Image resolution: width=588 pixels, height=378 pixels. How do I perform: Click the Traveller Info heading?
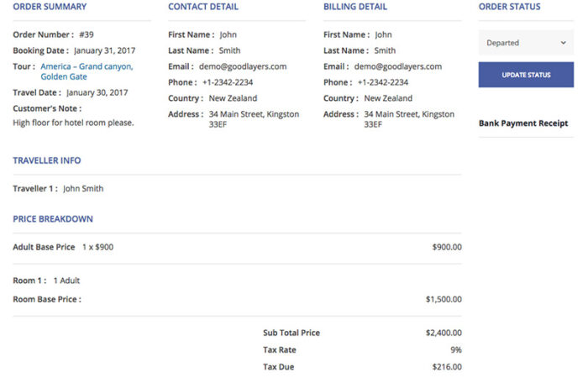(x=47, y=160)
